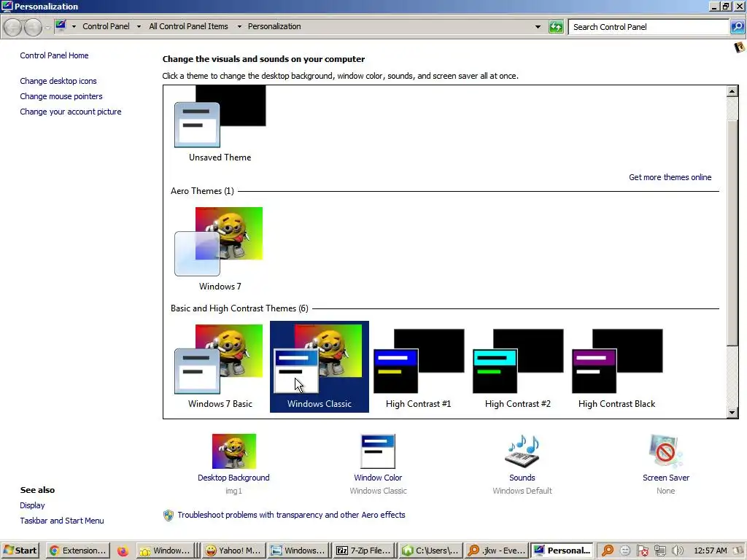Click the All Control Panel Items breadcrumb

[x=188, y=26]
